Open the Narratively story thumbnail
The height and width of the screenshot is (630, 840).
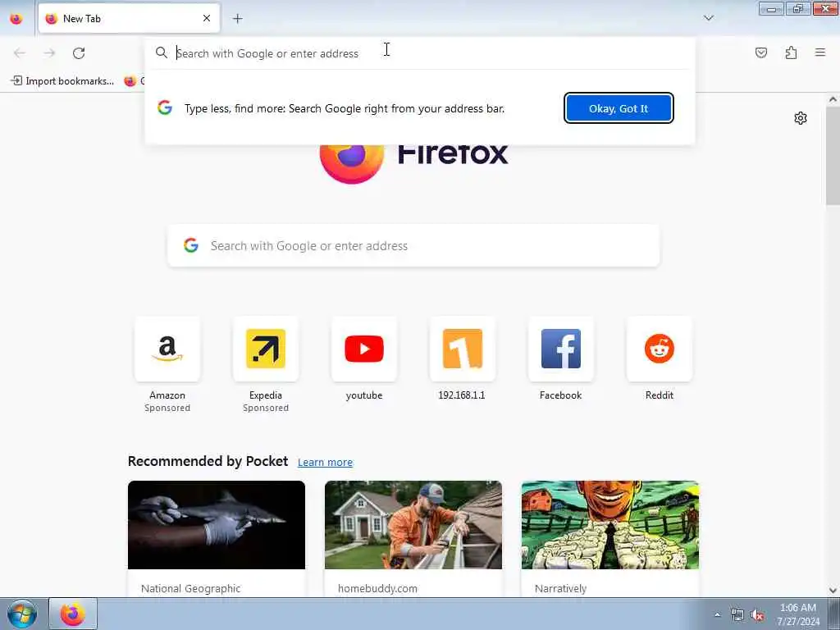(x=610, y=525)
